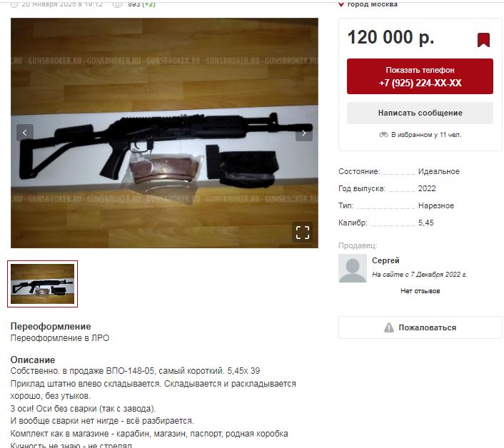The image size is (504, 448).
Task: Click the Нет отзывов reviews text
Action: tap(420, 291)
